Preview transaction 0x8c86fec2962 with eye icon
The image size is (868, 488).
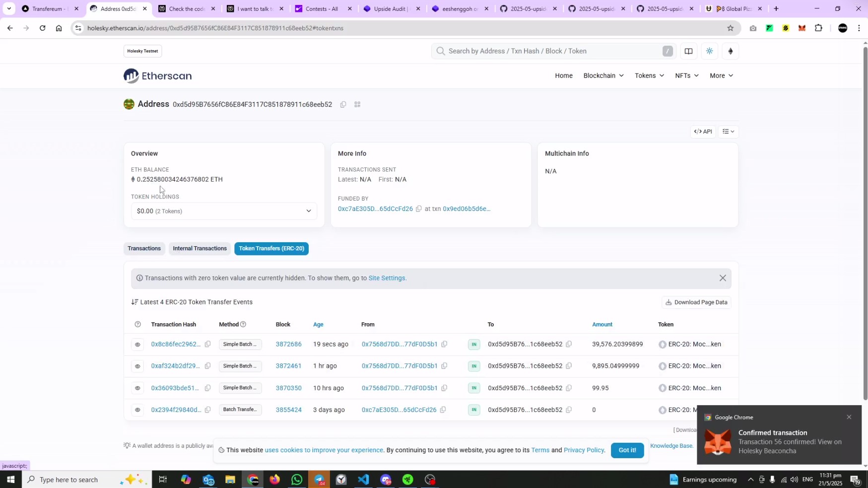[x=138, y=344]
